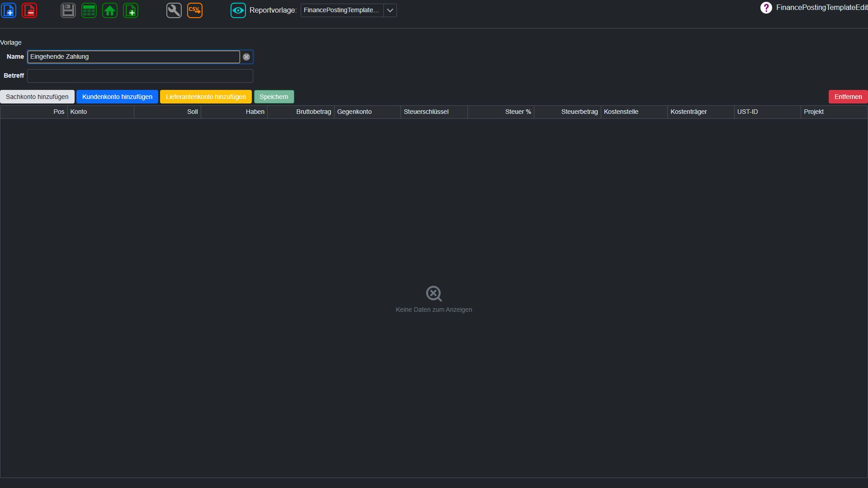Viewport: 868px width, 488px height.
Task: Click the Konto column header
Action: [101, 112]
